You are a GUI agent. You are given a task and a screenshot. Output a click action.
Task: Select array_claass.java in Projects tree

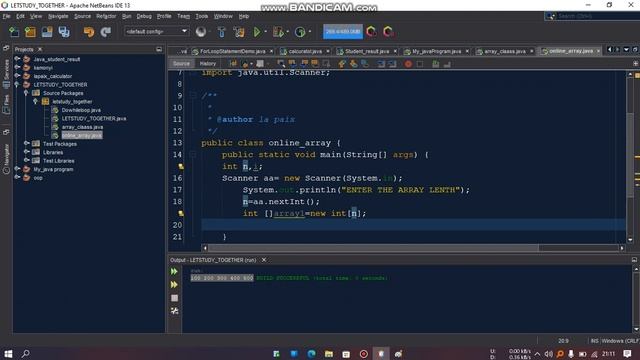pos(82,127)
